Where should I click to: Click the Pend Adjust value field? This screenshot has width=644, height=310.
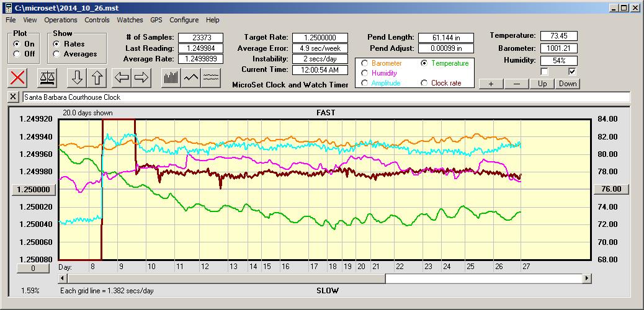click(x=446, y=48)
